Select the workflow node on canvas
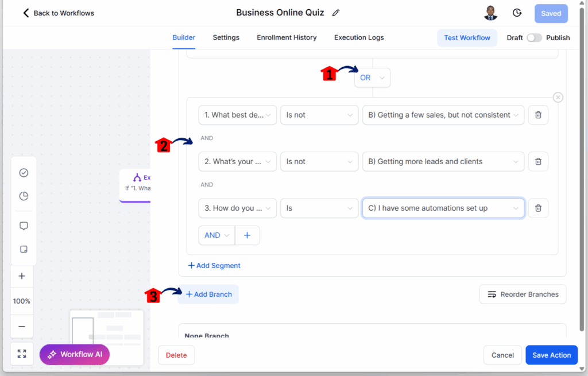Screen dimensions: 588x376 coord(136,185)
